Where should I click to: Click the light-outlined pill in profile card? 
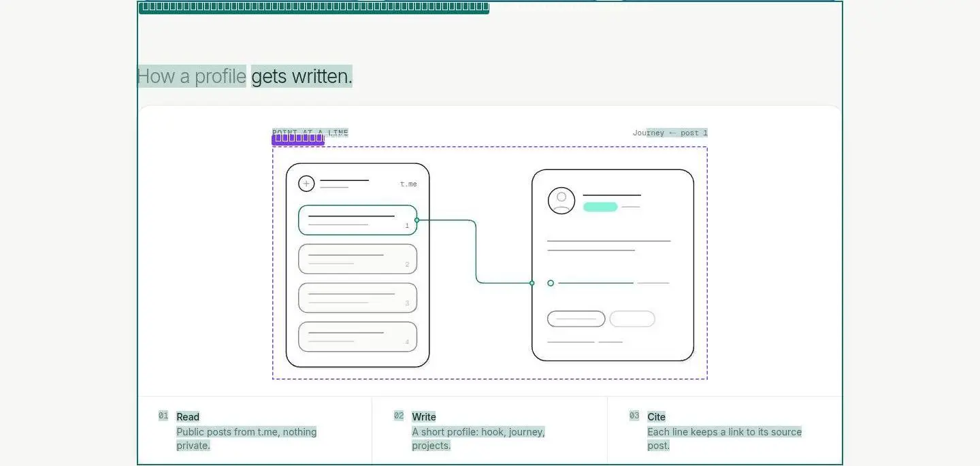pyautogui.click(x=632, y=319)
